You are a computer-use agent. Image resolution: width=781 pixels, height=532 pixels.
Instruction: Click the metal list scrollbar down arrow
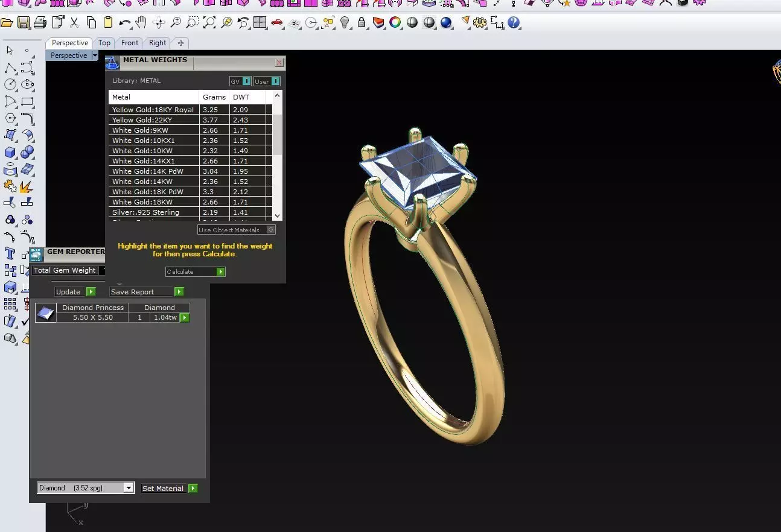(277, 215)
